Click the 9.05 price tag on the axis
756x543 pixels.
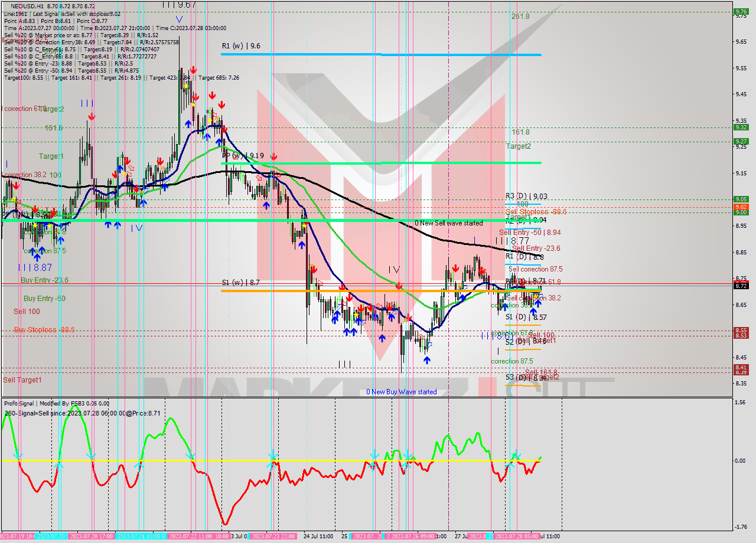[741, 199]
